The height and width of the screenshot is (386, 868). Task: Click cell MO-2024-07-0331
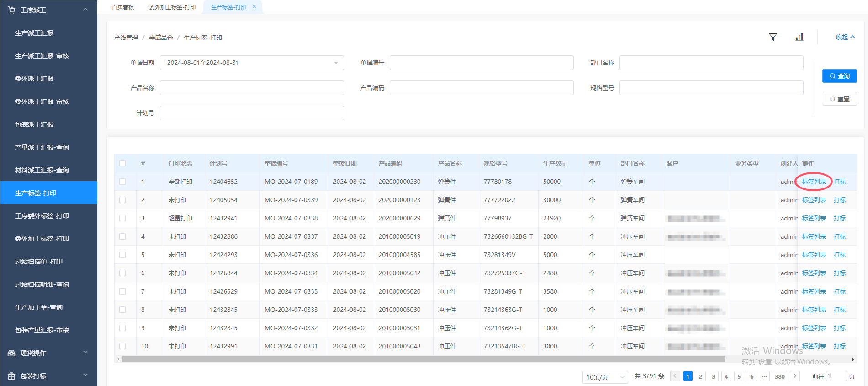click(291, 346)
